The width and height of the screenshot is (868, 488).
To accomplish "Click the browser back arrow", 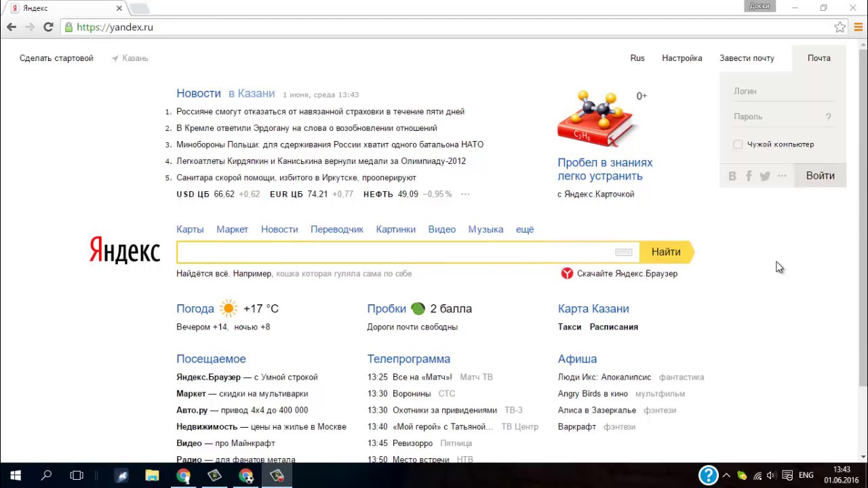I will click(x=12, y=27).
